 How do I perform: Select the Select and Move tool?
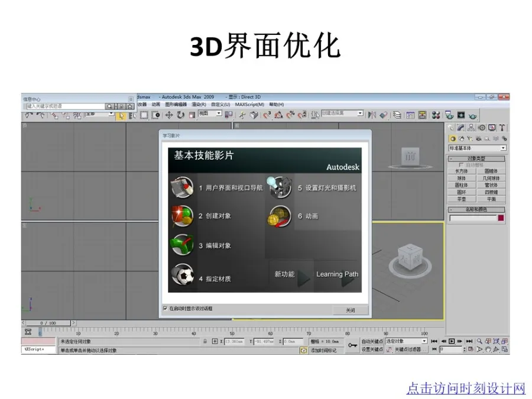(x=170, y=114)
